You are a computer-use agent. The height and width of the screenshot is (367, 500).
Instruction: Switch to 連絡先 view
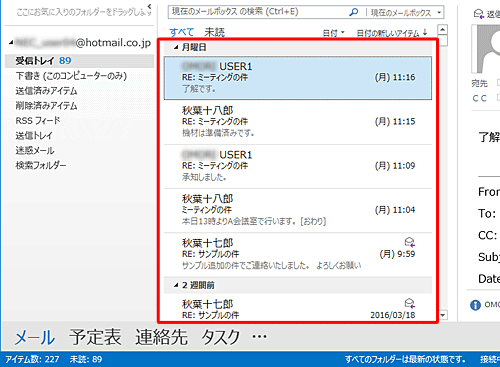161,337
